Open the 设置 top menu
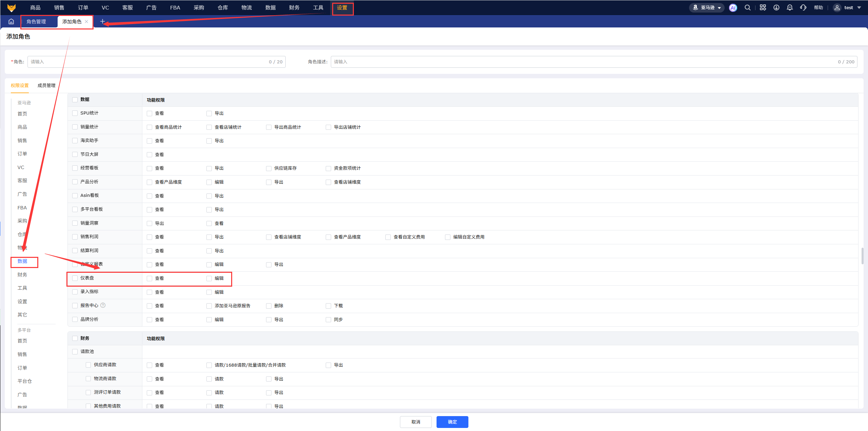868x431 pixels. [x=342, y=8]
